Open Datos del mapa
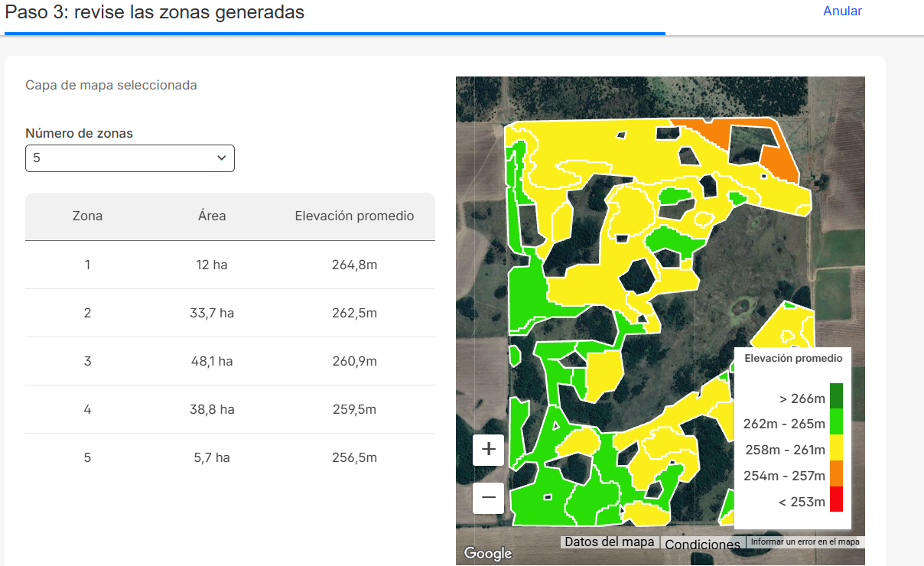Screen dimensions: 924x566 coord(610,542)
